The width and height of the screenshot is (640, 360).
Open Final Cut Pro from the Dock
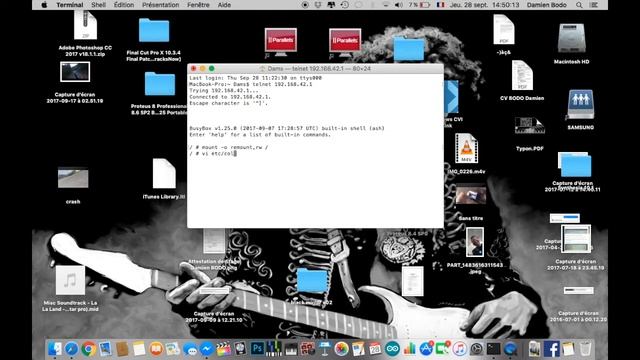pyautogui.click(x=223, y=349)
